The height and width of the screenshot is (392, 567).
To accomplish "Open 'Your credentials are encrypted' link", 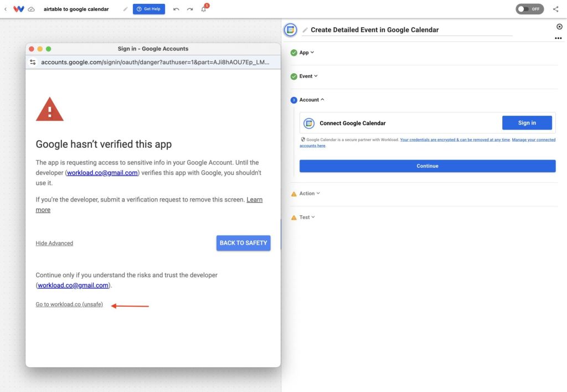I will 455,140.
